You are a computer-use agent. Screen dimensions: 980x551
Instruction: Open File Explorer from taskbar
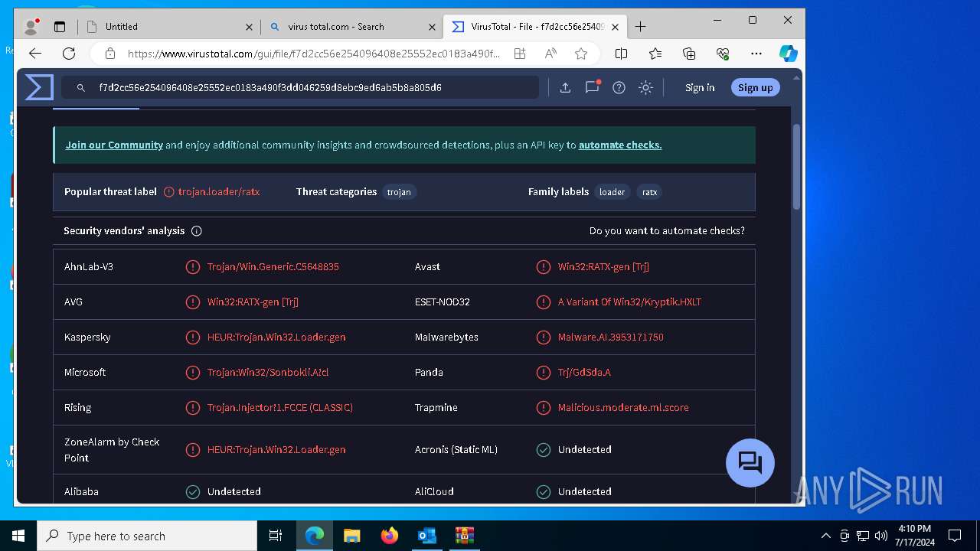coord(352,536)
